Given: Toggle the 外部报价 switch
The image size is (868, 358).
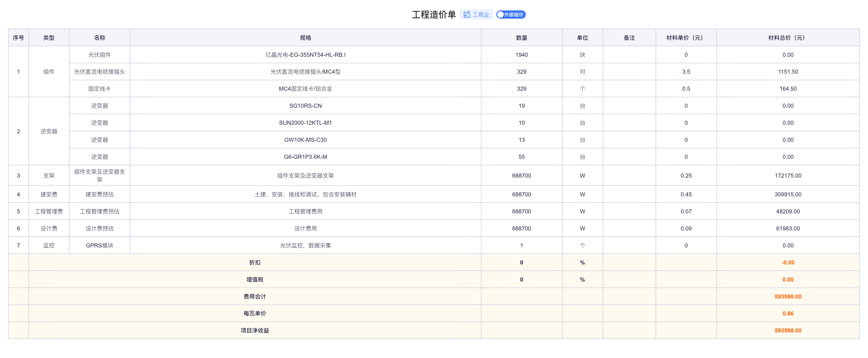Looking at the screenshot, I should click(511, 14).
